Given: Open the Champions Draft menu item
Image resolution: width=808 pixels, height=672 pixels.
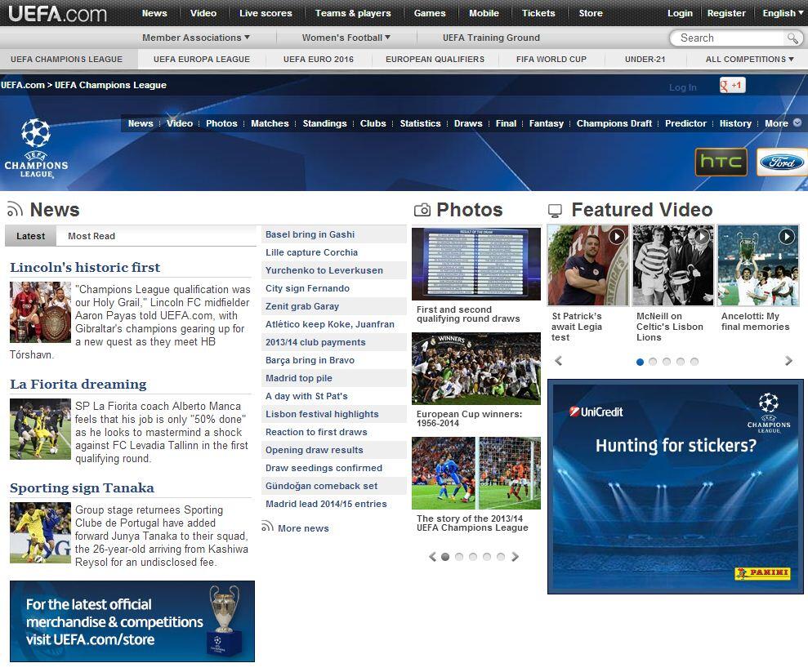Looking at the screenshot, I should pyautogui.click(x=614, y=123).
